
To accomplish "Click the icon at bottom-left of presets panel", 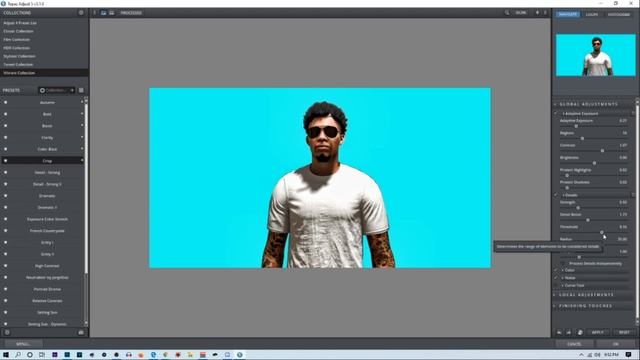I will tap(7, 333).
